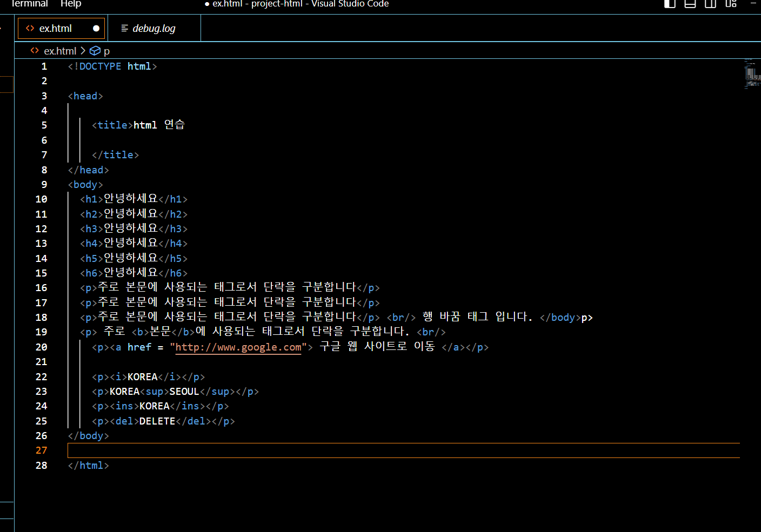Image resolution: width=761 pixels, height=532 pixels.
Task: Click line number 20 in the gutter
Action: 42,347
